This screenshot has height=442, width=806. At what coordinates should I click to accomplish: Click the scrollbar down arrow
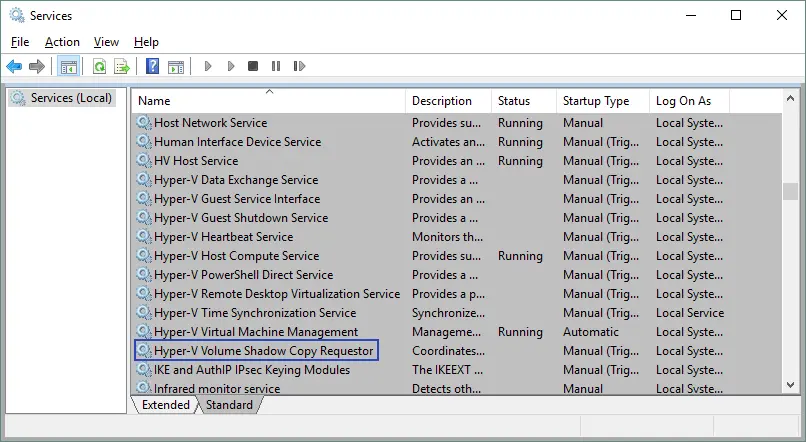point(791,384)
